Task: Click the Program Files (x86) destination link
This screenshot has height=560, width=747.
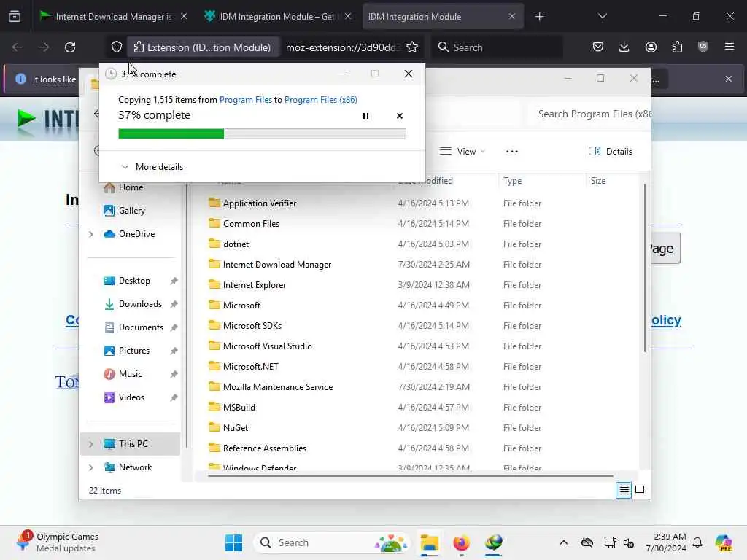Action: (321, 99)
